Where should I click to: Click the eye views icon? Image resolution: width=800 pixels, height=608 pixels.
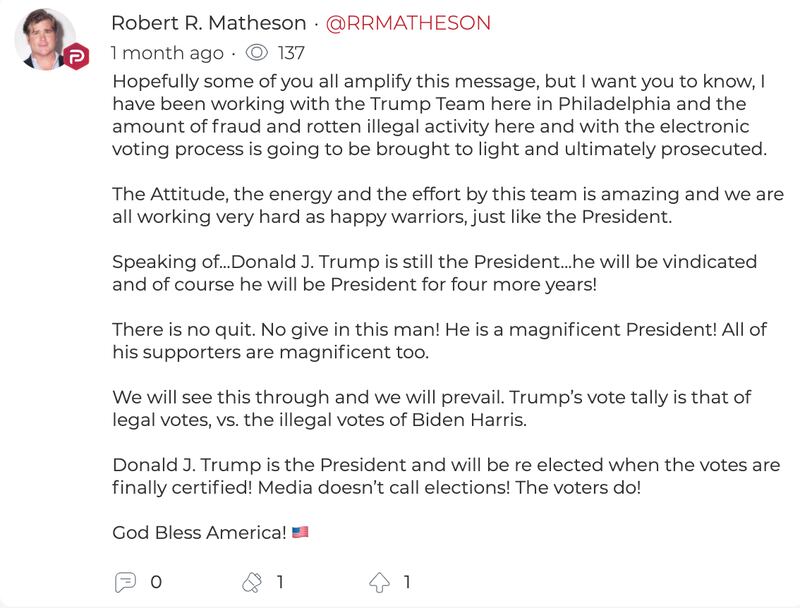pos(256,53)
